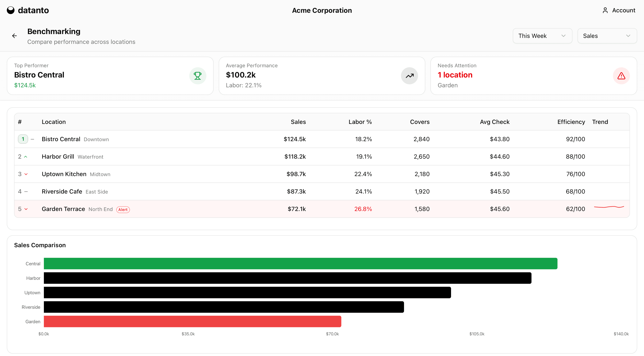This screenshot has height=356, width=644.
Task: Click the green Central sales bar
Action: 300,264
